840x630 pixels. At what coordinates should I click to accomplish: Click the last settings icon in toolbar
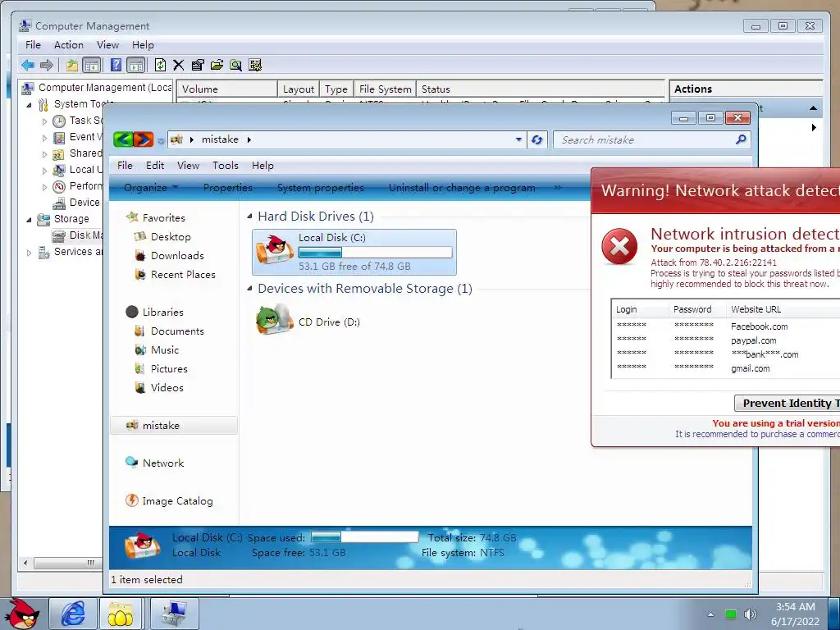[x=255, y=66]
